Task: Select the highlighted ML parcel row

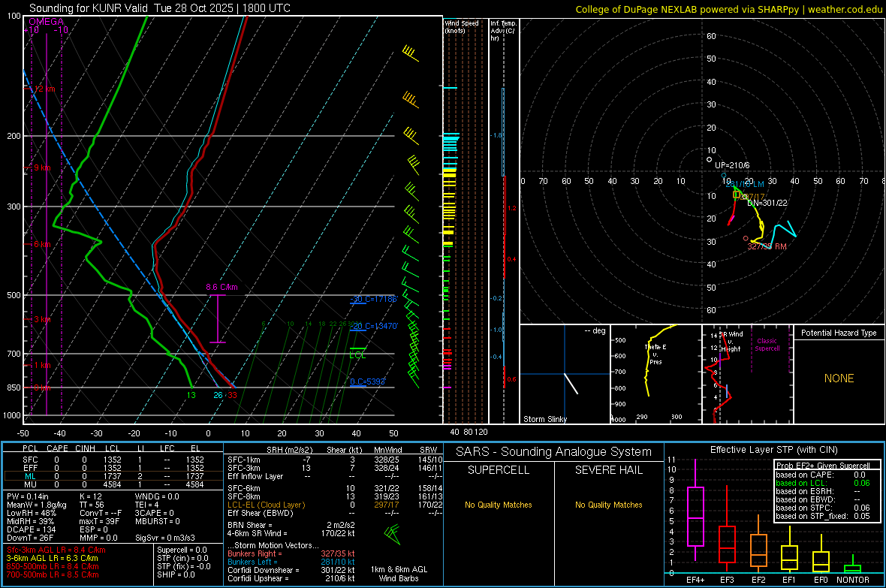Action: click(113, 476)
